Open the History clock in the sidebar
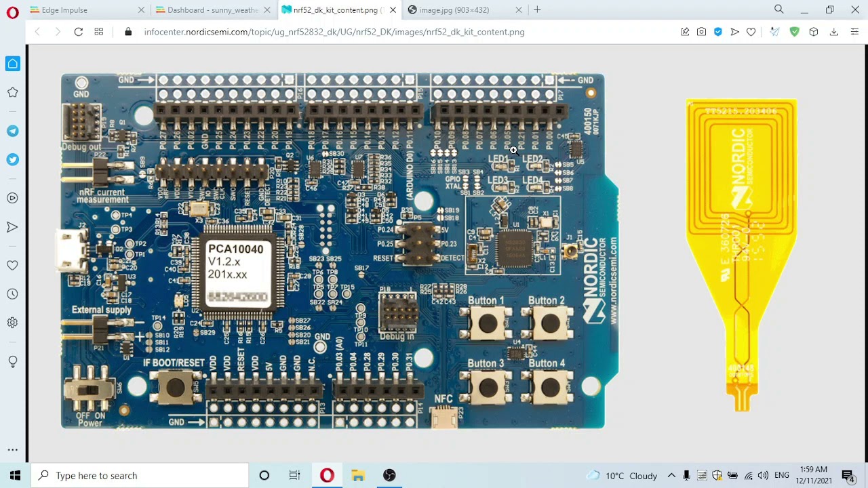Image resolution: width=868 pixels, height=488 pixels. click(x=12, y=294)
